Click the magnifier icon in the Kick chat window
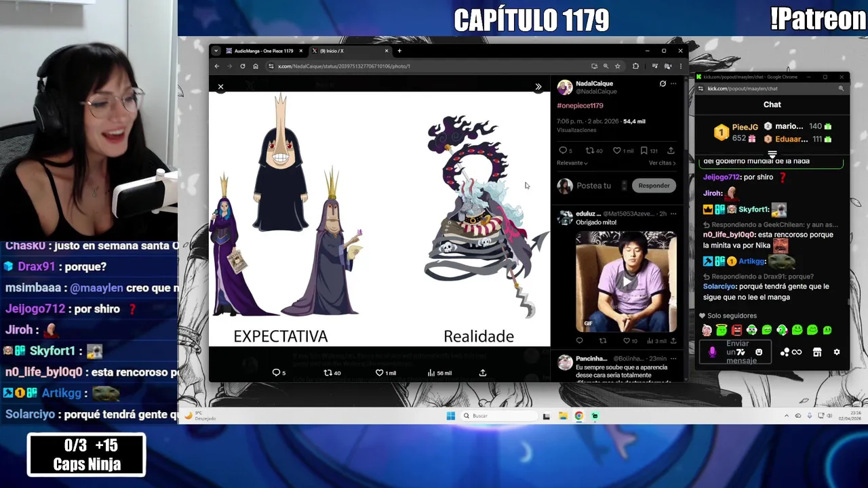 (841, 89)
